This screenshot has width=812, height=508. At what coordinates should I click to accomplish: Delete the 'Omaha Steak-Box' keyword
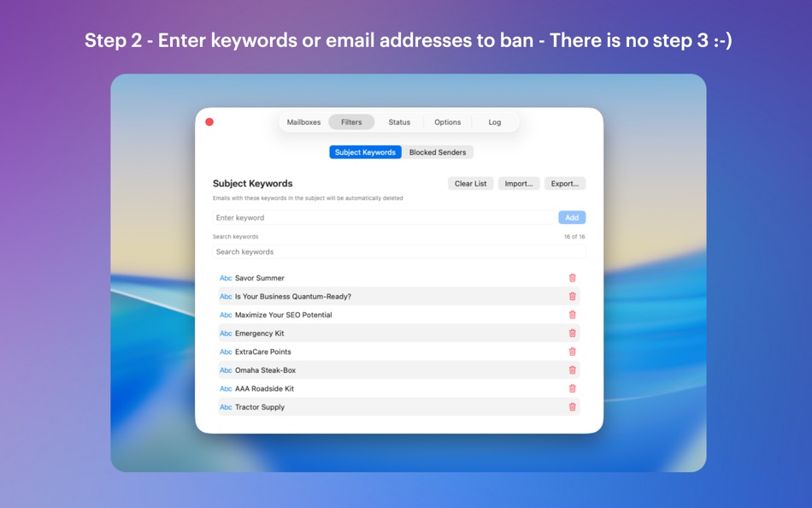[572, 369]
